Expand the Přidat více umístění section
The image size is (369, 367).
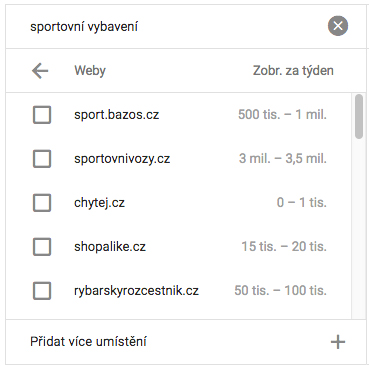point(186,342)
